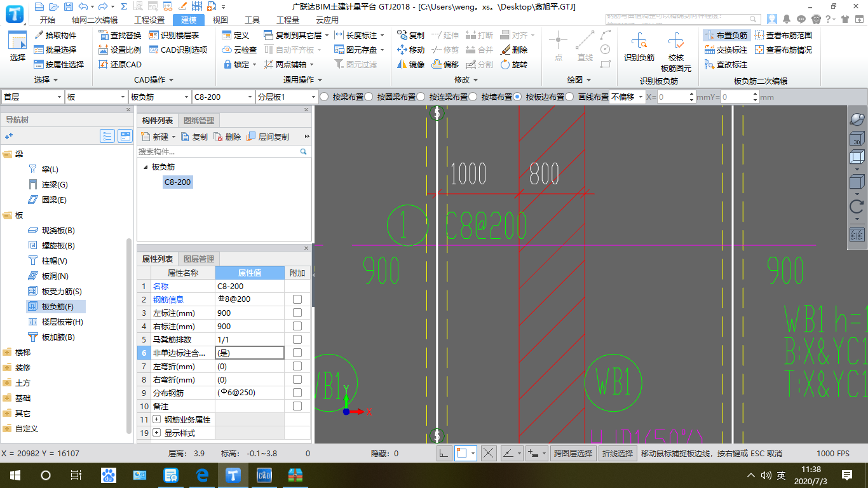This screenshot has height=488, width=868.
Task: Select 布置负筋 place negative rebar
Action: pos(726,35)
